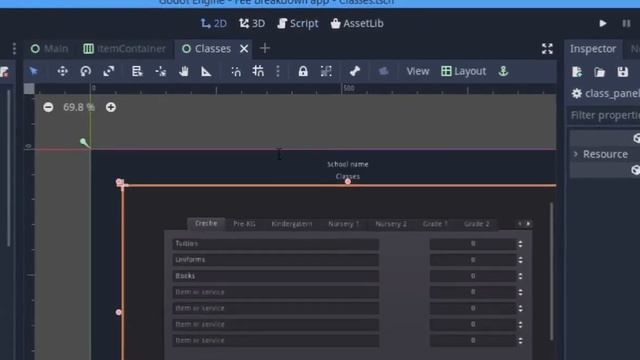The image size is (640, 360).
Task: Activate the Scale mode tool
Action: (x=109, y=71)
